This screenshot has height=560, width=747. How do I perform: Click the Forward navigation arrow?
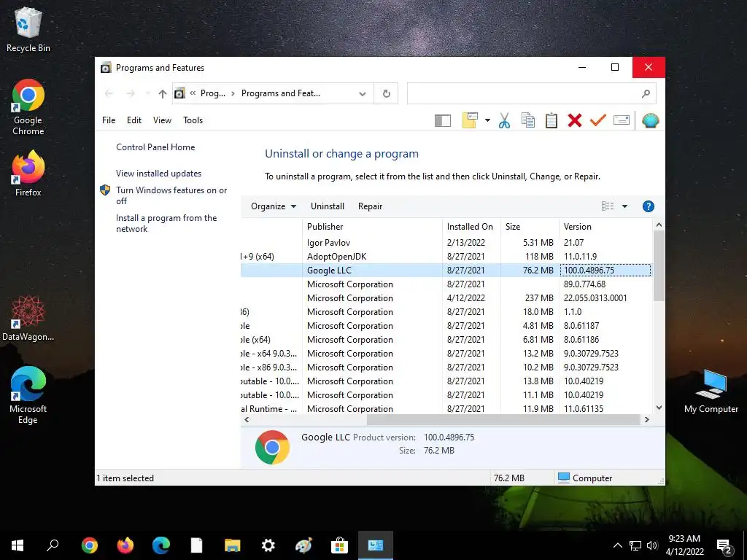click(x=130, y=93)
